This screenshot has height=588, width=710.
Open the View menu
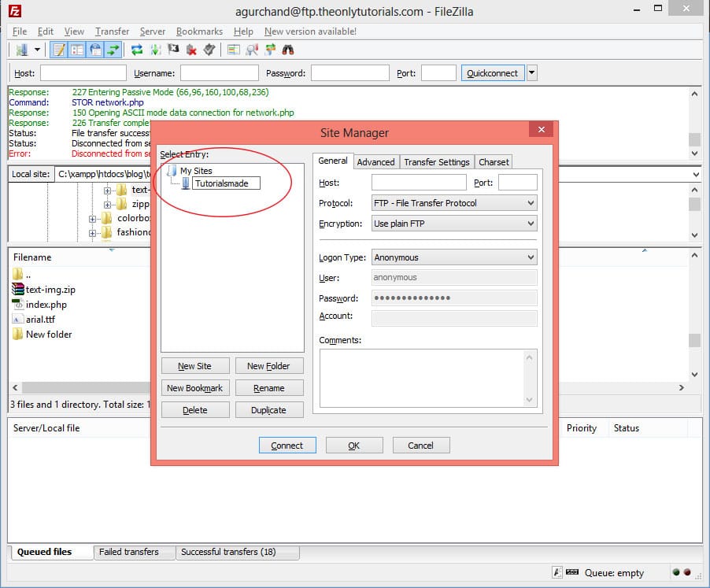(x=74, y=31)
